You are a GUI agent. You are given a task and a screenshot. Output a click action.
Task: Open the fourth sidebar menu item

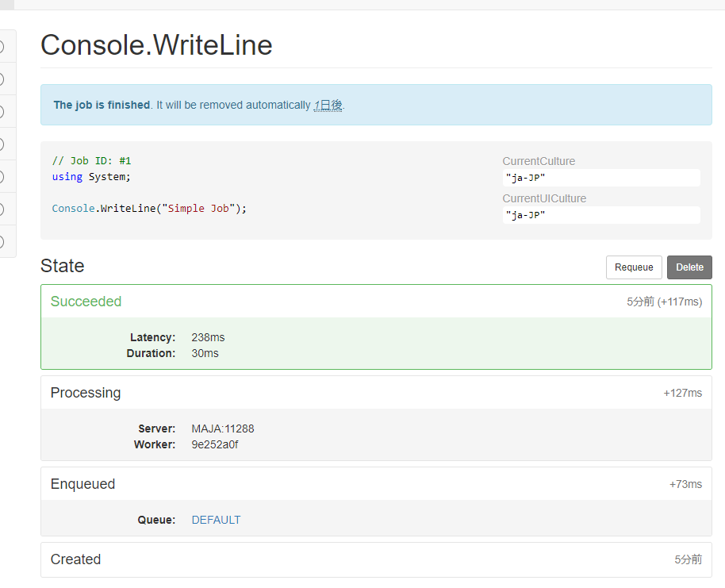(6, 144)
